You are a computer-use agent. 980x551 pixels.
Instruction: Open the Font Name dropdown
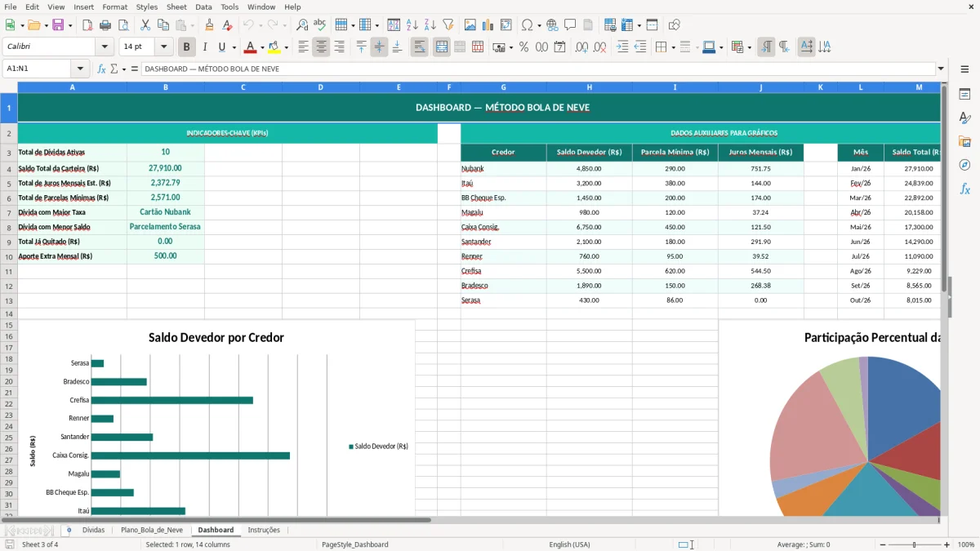[x=104, y=47]
